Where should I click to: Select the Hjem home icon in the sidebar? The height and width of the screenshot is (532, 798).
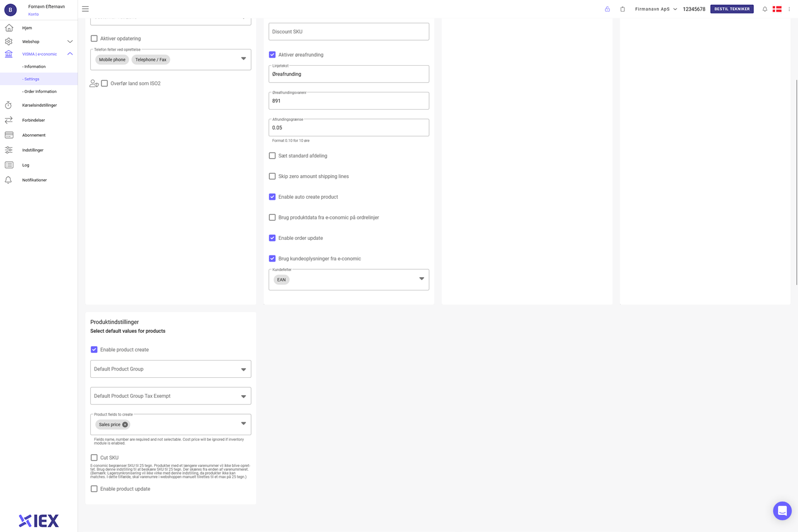[8, 27]
